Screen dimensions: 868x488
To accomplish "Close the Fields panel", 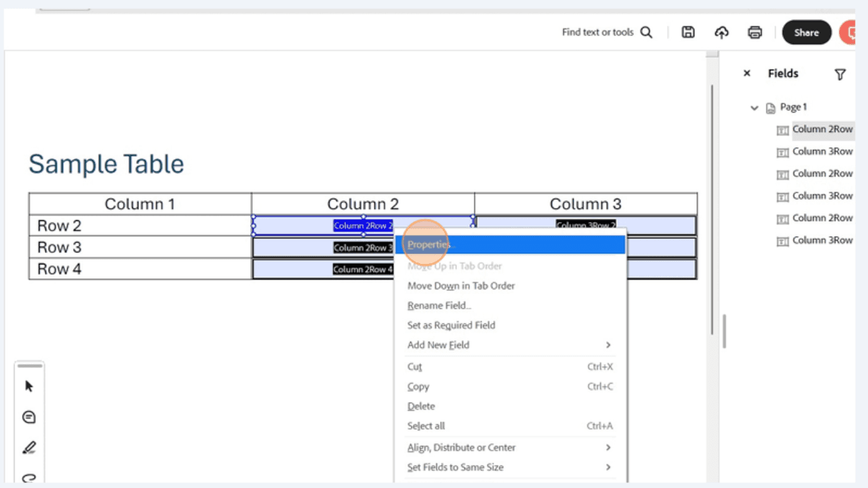I will [x=747, y=73].
